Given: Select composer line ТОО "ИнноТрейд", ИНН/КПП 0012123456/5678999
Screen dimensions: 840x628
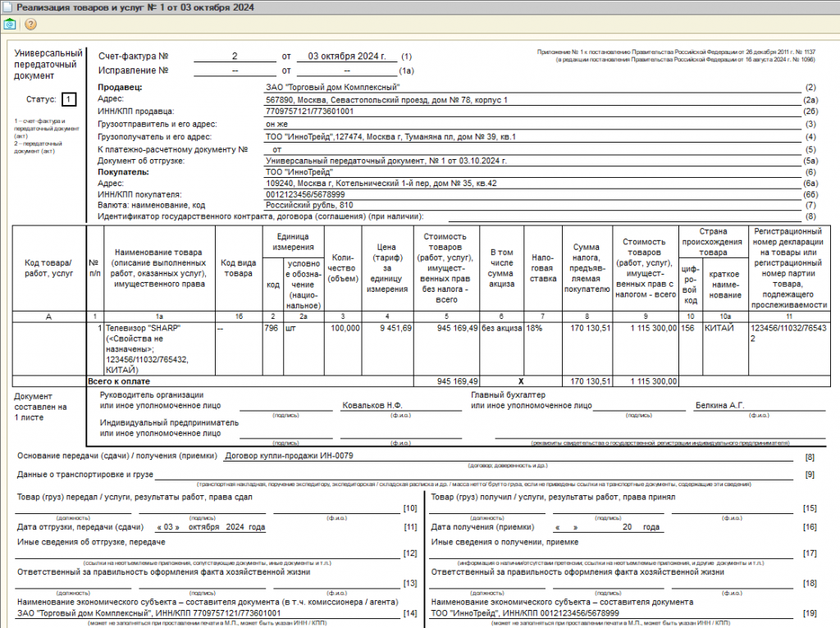Looking at the screenshot, I should click(525, 613).
